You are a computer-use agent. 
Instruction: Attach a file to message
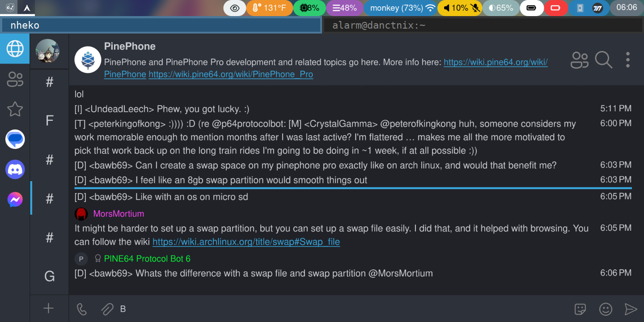[106, 309]
